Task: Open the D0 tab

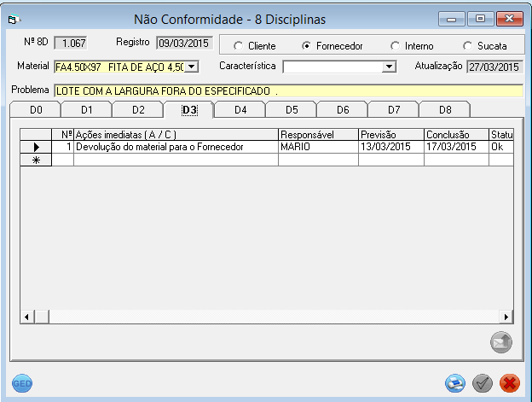Action: (35, 109)
